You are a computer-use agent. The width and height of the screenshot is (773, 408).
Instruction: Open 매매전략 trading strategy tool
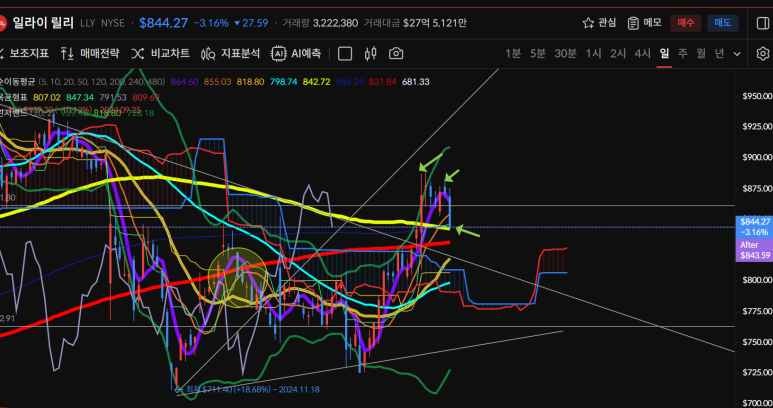(x=90, y=53)
